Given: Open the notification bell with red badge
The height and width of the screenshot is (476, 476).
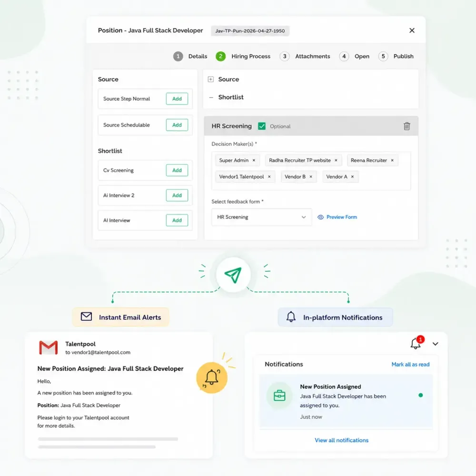Looking at the screenshot, I should point(416,343).
